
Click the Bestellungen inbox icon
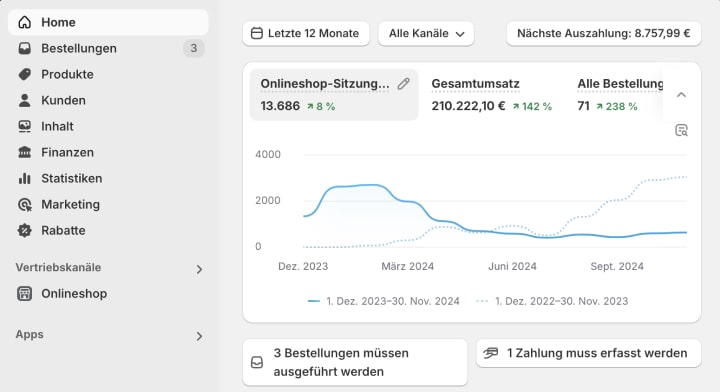tap(25, 48)
